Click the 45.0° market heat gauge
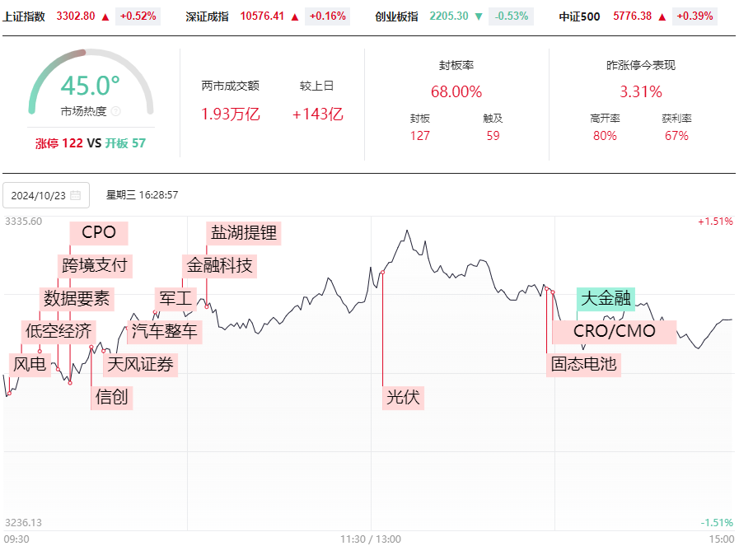Image resolution: width=739 pixels, height=560 pixels. tap(91, 86)
